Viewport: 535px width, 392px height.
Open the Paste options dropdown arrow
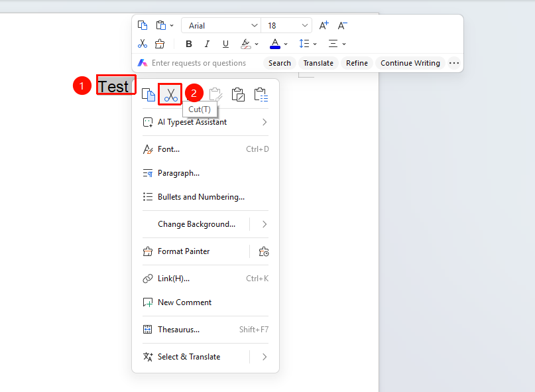click(x=172, y=25)
